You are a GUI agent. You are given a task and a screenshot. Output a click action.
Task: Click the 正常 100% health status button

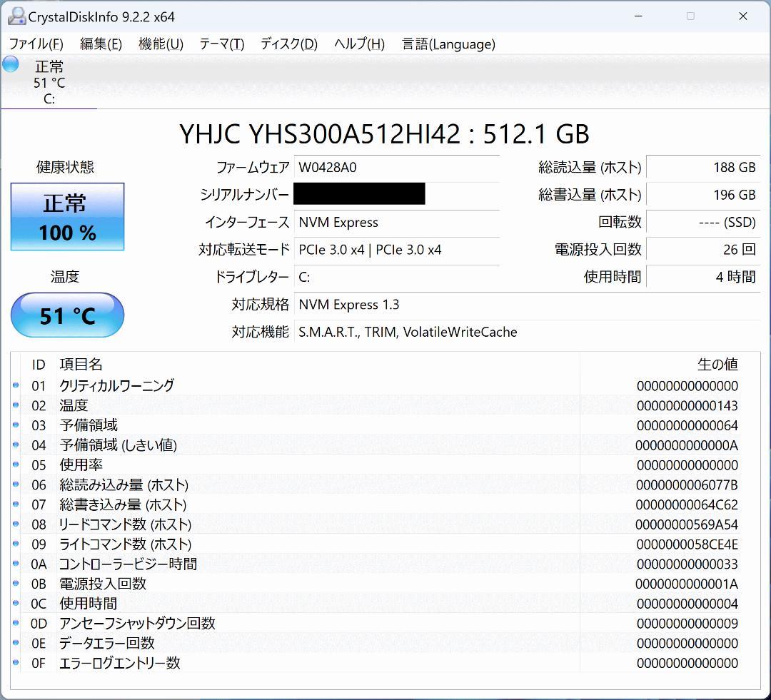(67, 217)
